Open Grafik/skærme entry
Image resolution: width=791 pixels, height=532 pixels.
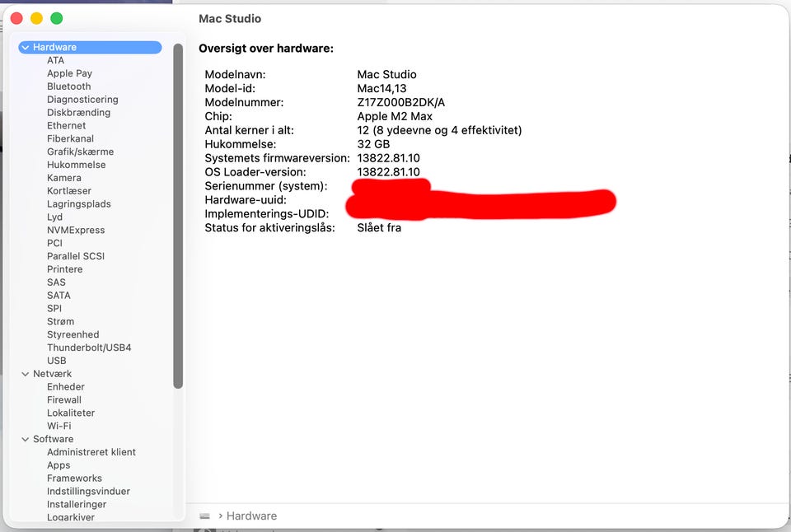click(x=80, y=152)
